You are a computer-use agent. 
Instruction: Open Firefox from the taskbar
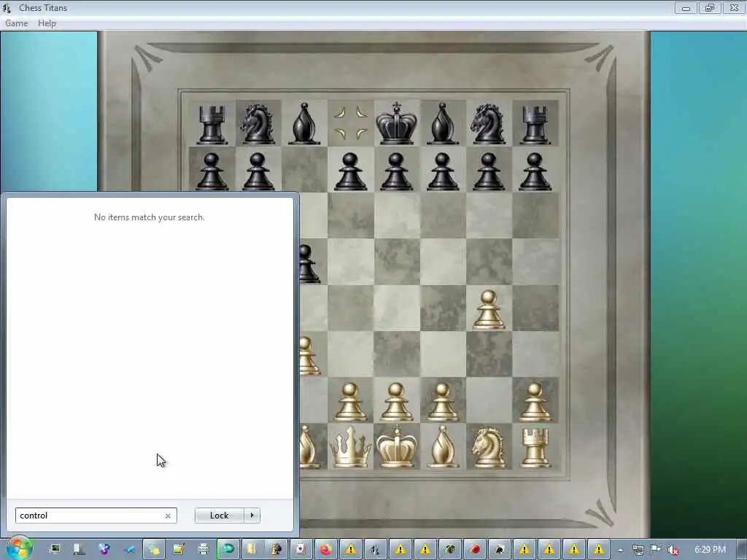pos(326,550)
